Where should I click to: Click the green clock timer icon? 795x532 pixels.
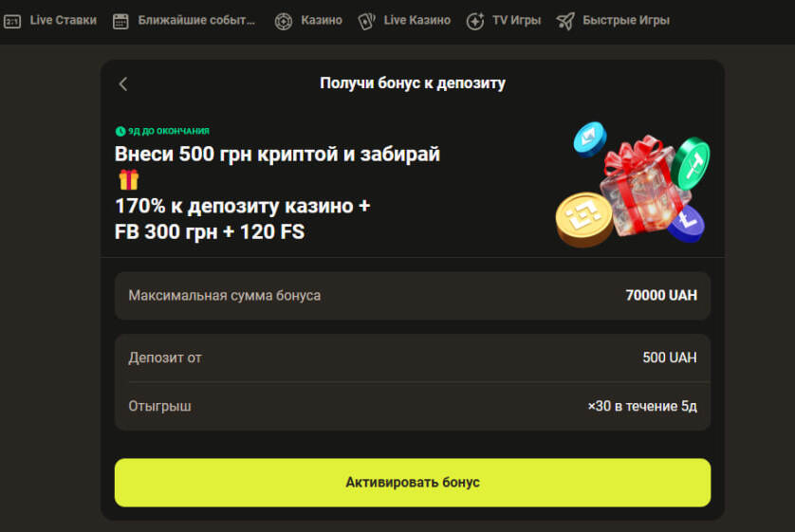tap(120, 132)
